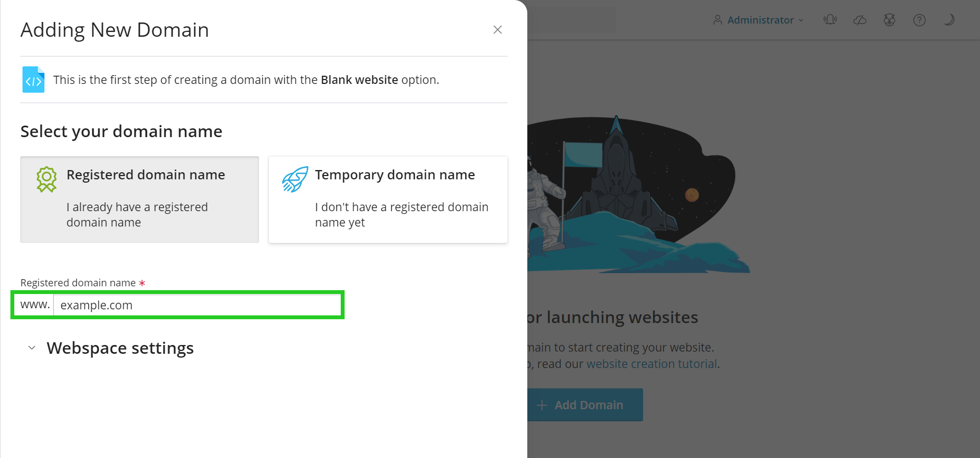
Task: Click the Add Domain button
Action: 585,405
